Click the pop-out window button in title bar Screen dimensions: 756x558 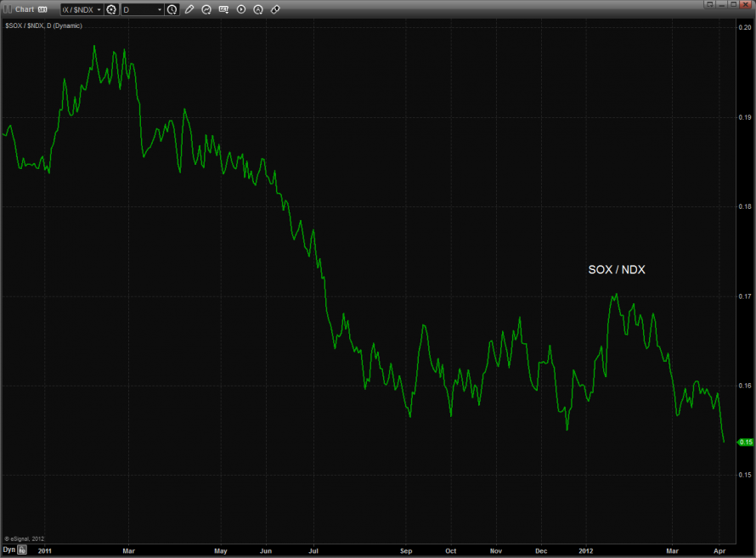pos(708,4)
